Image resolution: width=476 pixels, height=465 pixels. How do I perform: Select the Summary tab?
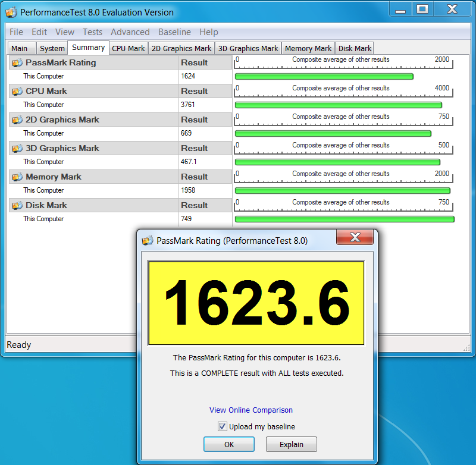click(88, 48)
